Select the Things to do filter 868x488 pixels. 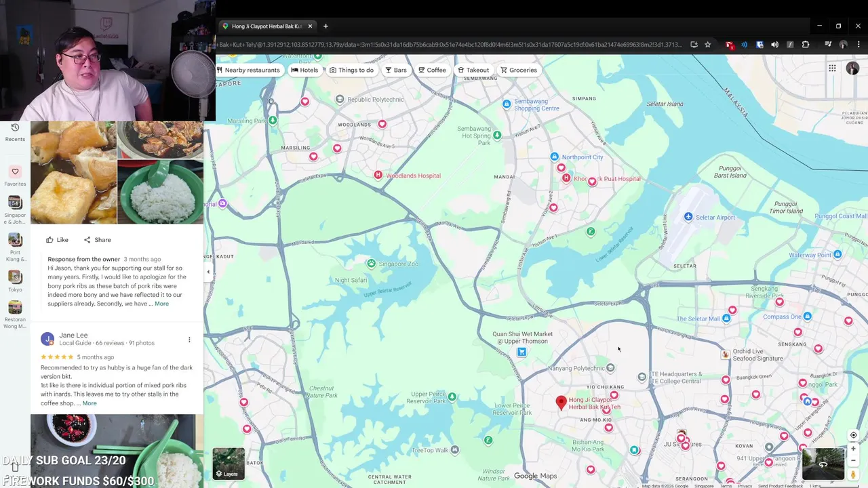pos(351,70)
